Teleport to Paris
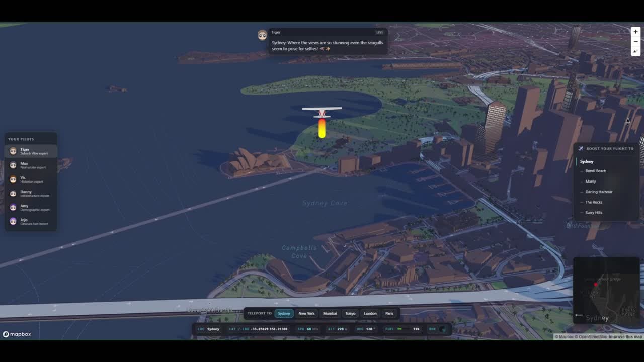This screenshot has height=362, width=644. (389, 313)
